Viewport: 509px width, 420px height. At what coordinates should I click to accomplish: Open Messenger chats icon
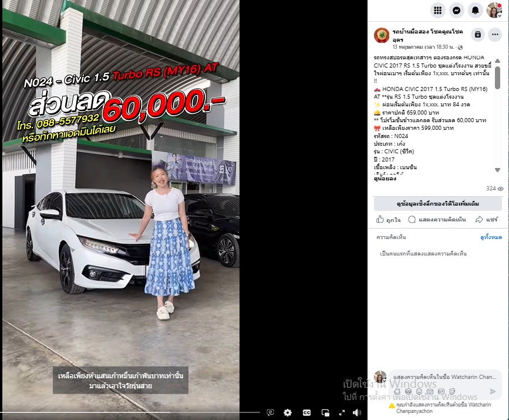(x=456, y=11)
